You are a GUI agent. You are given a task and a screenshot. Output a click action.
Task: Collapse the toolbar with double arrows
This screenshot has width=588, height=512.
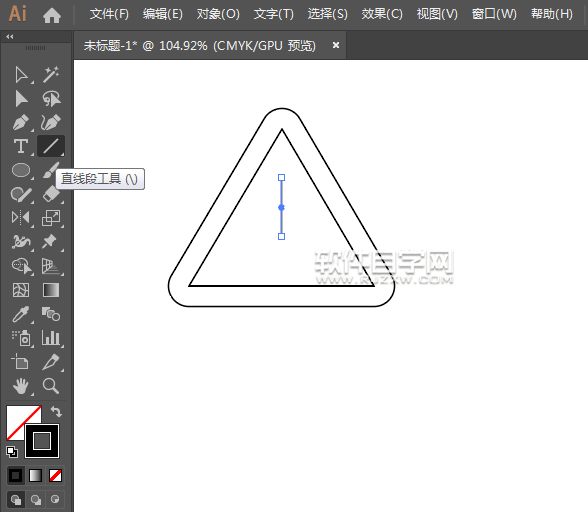(x=10, y=36)
